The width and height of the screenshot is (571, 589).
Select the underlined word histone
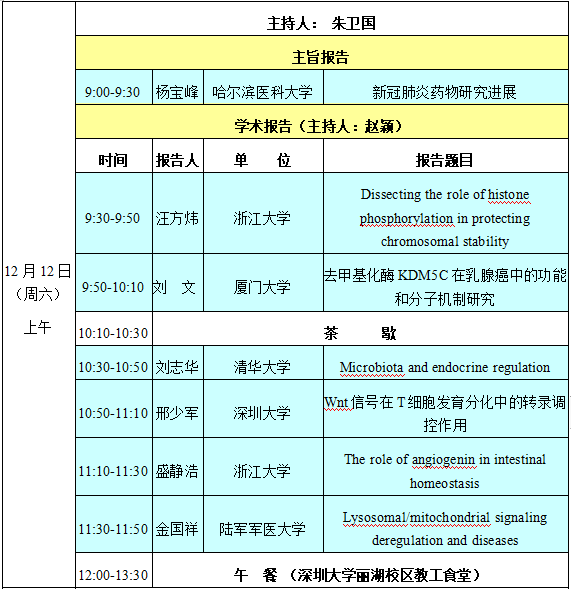(509, 195)
